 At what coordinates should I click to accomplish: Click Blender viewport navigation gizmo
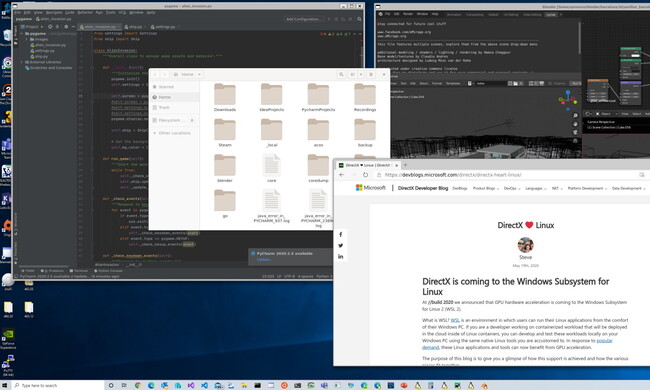[x=568, y=99]
